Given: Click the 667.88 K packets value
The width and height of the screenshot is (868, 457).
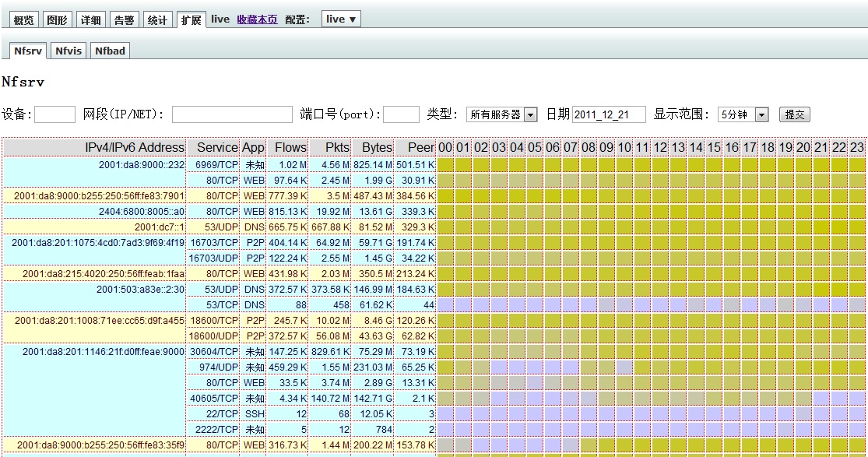Looking at the screenshot, I should point(330,227).
